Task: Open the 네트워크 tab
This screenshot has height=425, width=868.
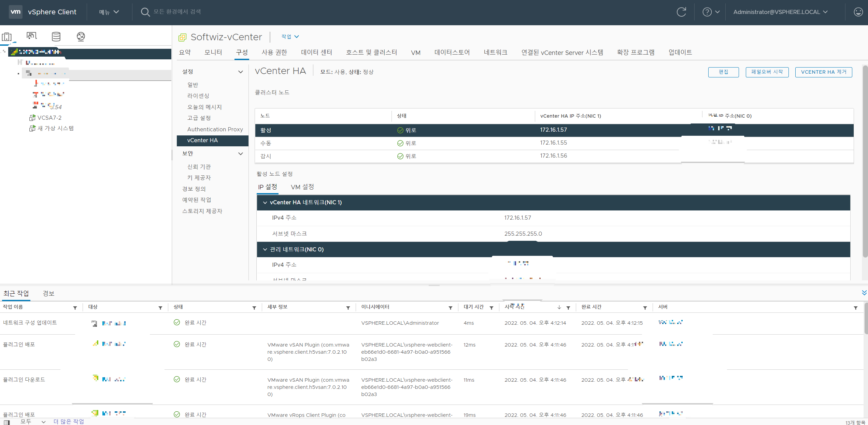Action: pos(495,52)
